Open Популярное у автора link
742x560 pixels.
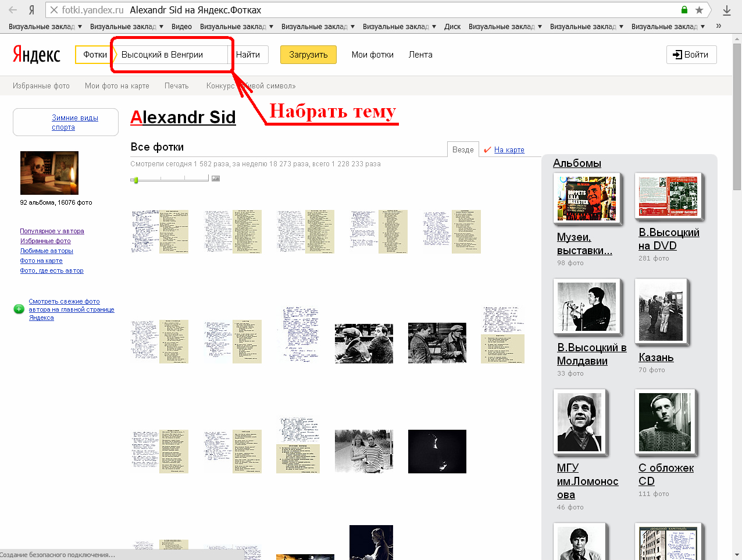(52, 231)
